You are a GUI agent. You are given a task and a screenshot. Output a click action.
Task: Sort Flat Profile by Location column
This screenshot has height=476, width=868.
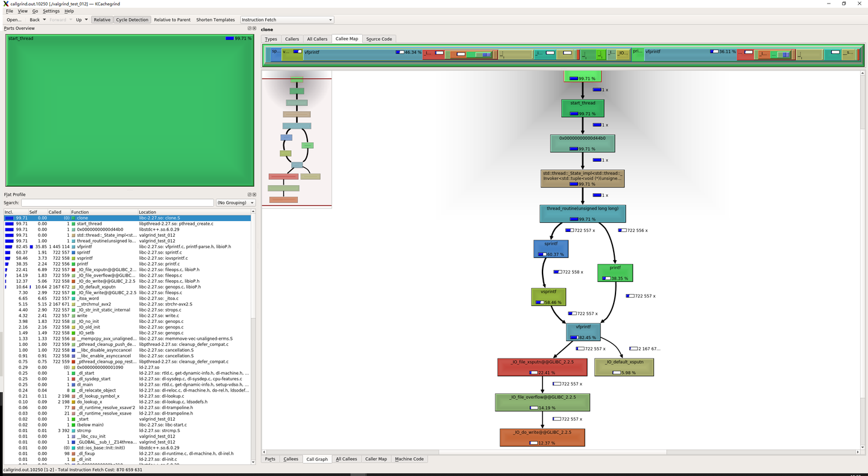pyautogui.click(x=195, y=212)
